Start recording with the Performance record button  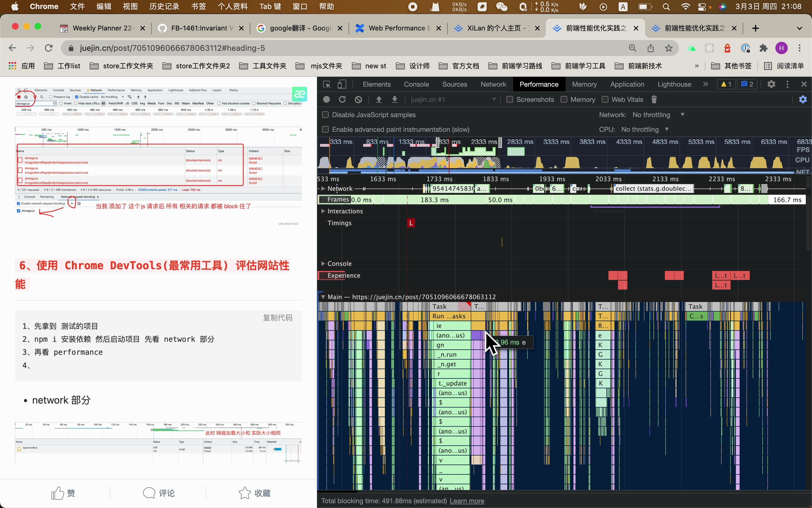click(x=326, y=99)
